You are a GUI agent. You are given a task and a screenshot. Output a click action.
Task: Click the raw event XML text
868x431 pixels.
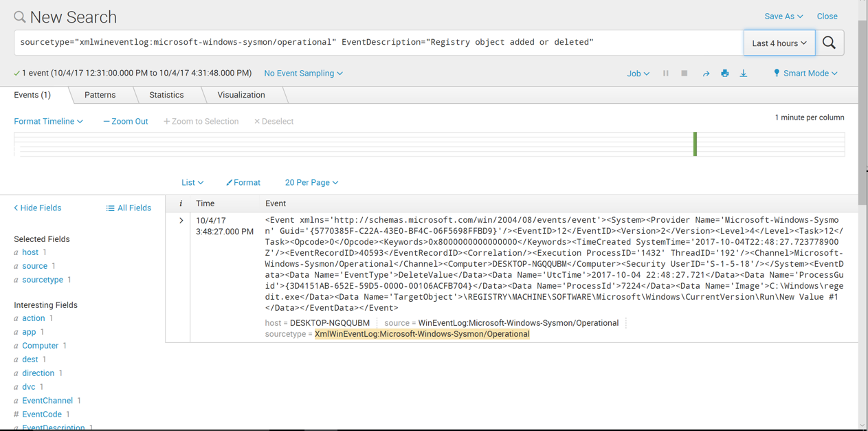555,264
